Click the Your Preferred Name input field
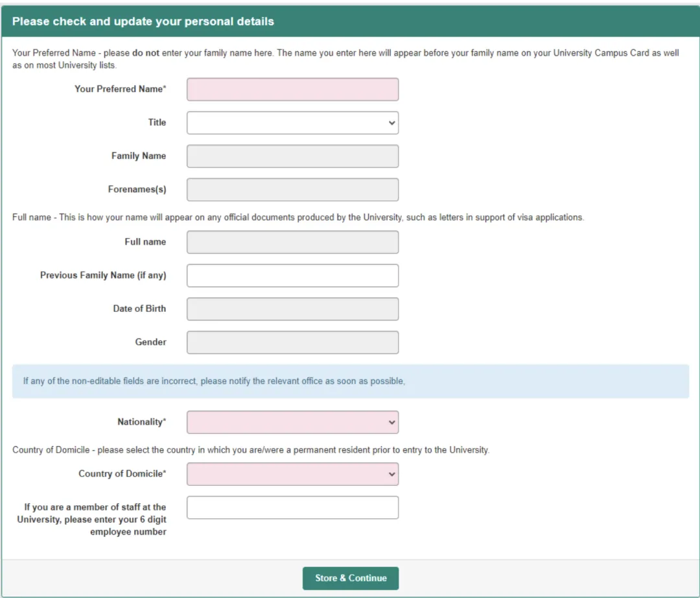Image resolution: width=700 pixels, height=598 pixels. (x=292, y=90)
